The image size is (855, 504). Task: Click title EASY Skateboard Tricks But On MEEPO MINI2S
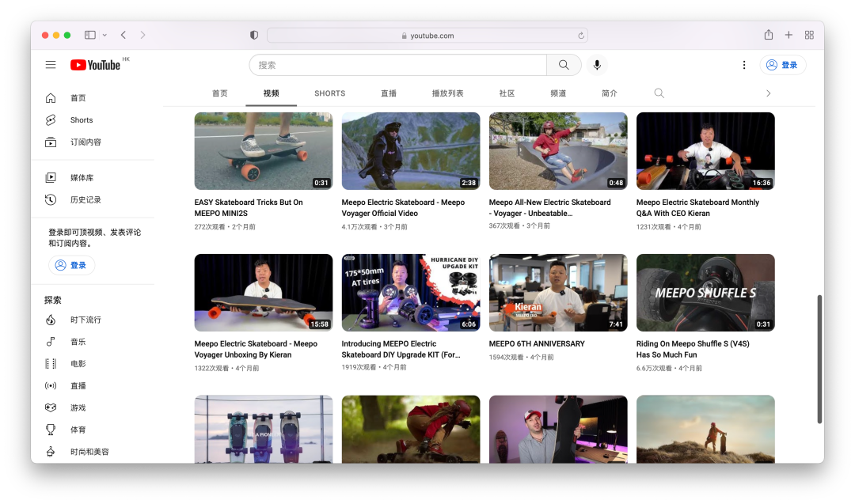[x=249, y=207]
